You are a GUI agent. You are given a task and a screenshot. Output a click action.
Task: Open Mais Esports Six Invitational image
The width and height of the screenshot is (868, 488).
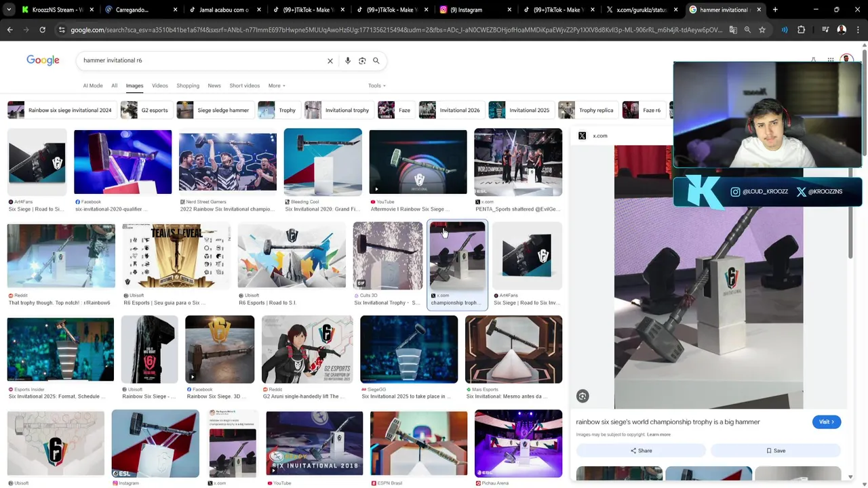click(x=514, y=349)
